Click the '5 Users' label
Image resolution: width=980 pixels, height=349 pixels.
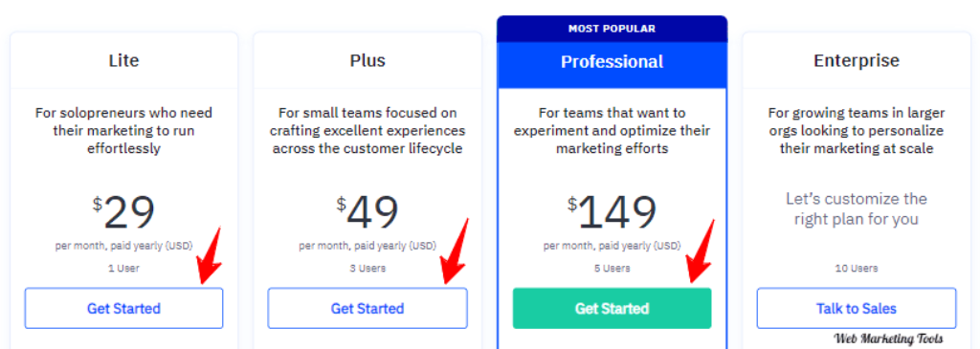point(612,269)
